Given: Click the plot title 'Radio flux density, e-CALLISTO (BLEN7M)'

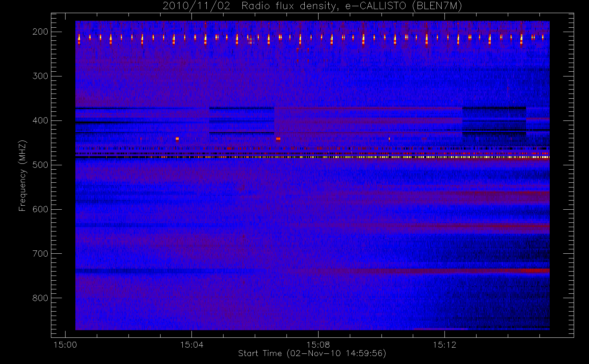Looking at the screenshot, I should coord(352,6).
